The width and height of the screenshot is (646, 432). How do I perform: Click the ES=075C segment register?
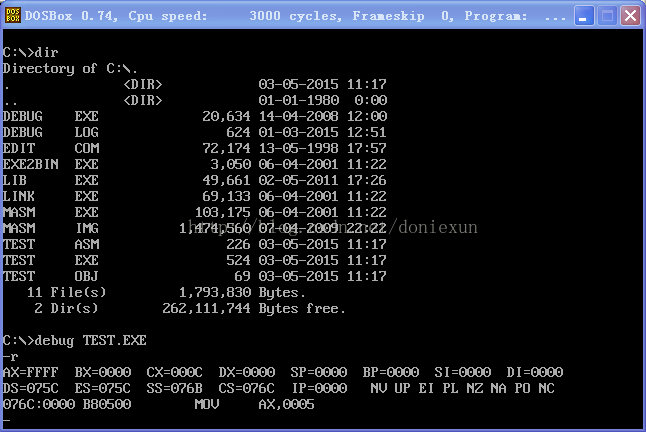pos(103,388)
